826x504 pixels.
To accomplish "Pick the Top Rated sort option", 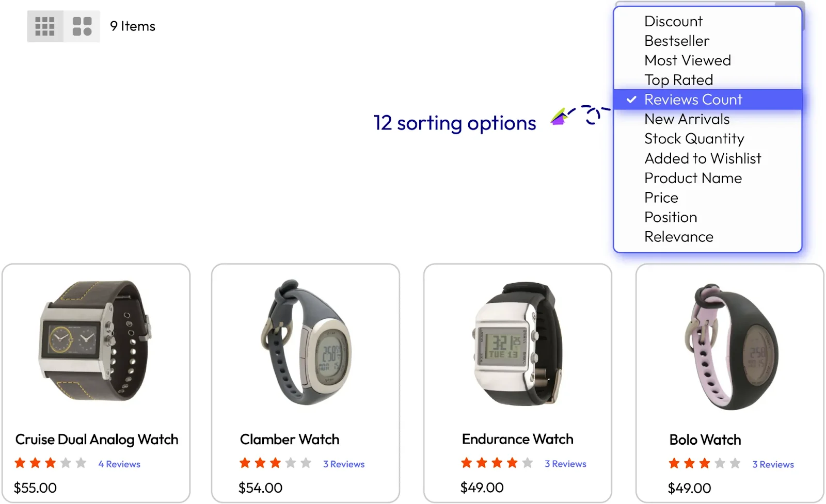I will pos(678,80).
